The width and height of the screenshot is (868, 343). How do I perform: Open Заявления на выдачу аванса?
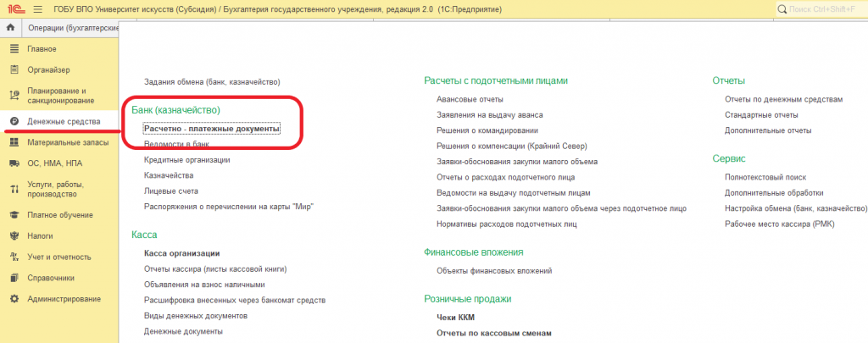[x=489, y=114]
